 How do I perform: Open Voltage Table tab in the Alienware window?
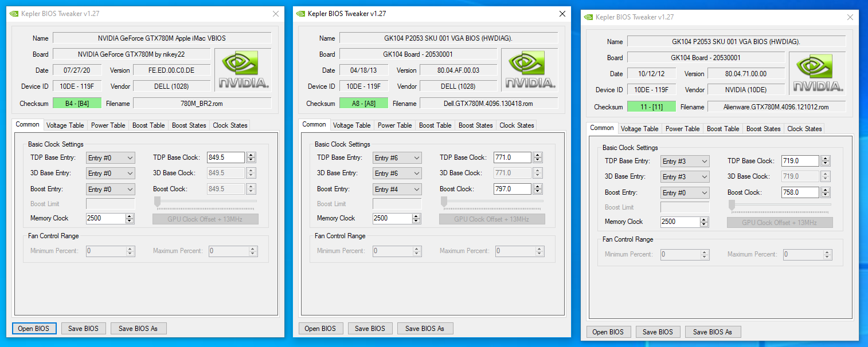coord(640,129)
